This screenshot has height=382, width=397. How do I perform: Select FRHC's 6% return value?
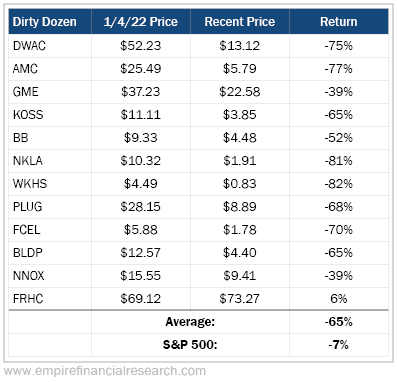(339, 299)
